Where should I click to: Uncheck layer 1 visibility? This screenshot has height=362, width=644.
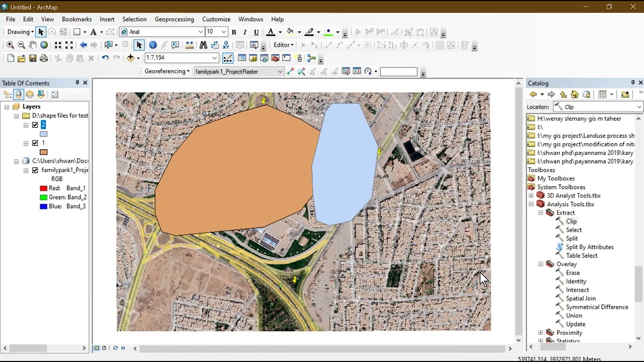coord(35,143)
